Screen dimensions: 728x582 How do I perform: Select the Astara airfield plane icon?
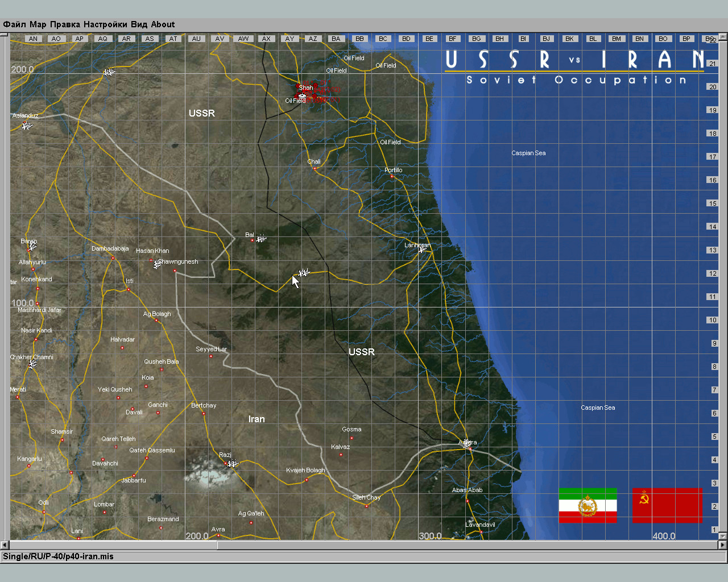coord(467,443)
